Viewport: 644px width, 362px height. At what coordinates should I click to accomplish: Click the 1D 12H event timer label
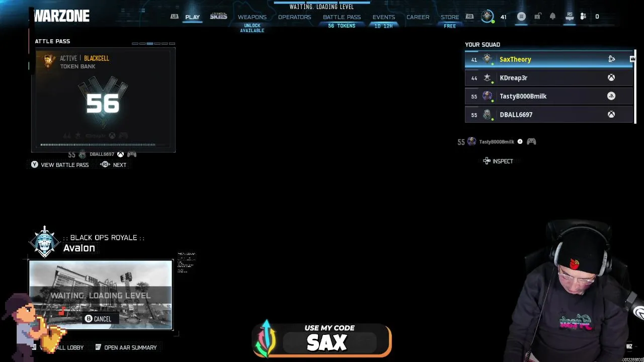click(383, 26)
